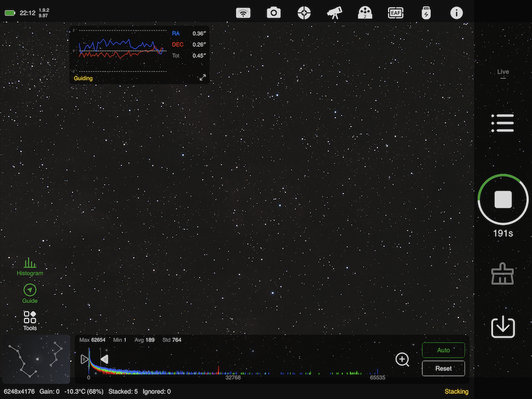Viewport: 532px width, 399px height.
Task: Open the filter wheel settings icon
Action: click(365, 13)
